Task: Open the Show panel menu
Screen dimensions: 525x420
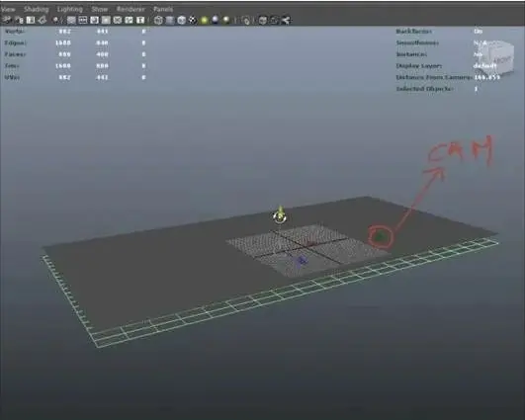Action: click(100, 9)
